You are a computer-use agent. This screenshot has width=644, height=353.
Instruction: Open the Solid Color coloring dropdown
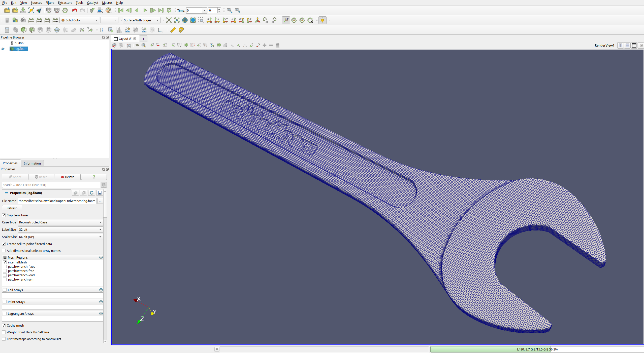[79, 20]
